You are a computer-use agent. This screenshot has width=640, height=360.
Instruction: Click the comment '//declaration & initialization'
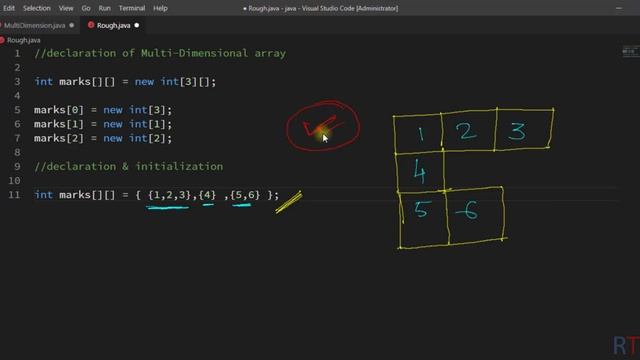coord(129,167)
